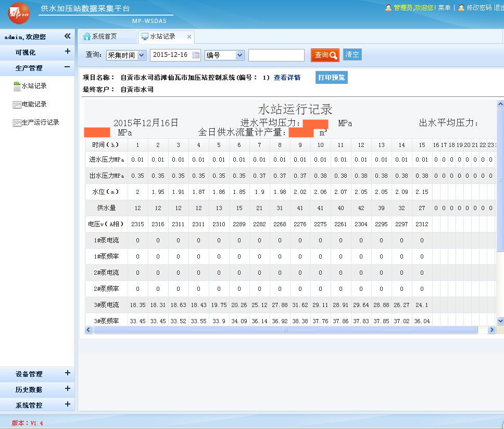This screenshot has width=504, height=429.
Task: Close the 水站记录 tab
Action: [189, 37]
